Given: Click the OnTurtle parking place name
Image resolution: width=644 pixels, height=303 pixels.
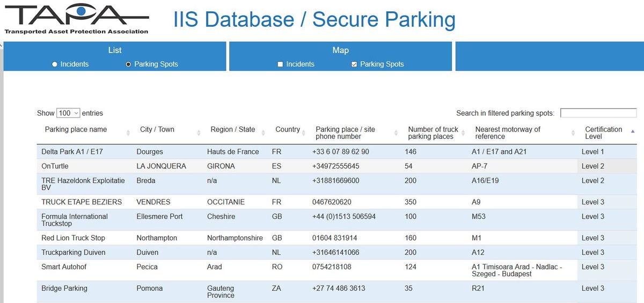Looking at the screenshot, I should [55, 166].
